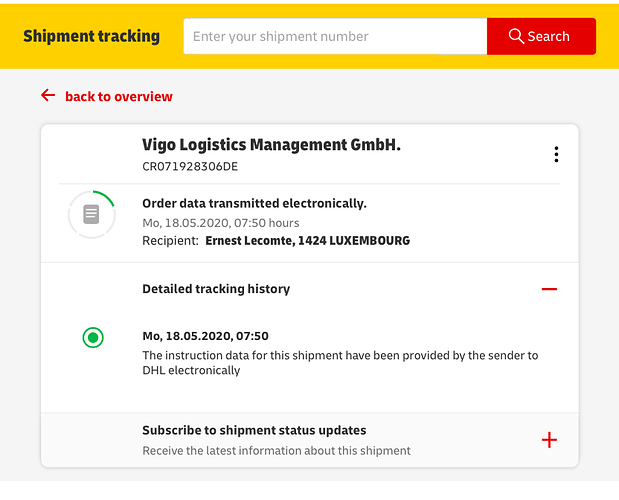Click 'Receive the latest information about this shipment'
The height and width of the screenshot is (500, 619).
click(276, 451)
